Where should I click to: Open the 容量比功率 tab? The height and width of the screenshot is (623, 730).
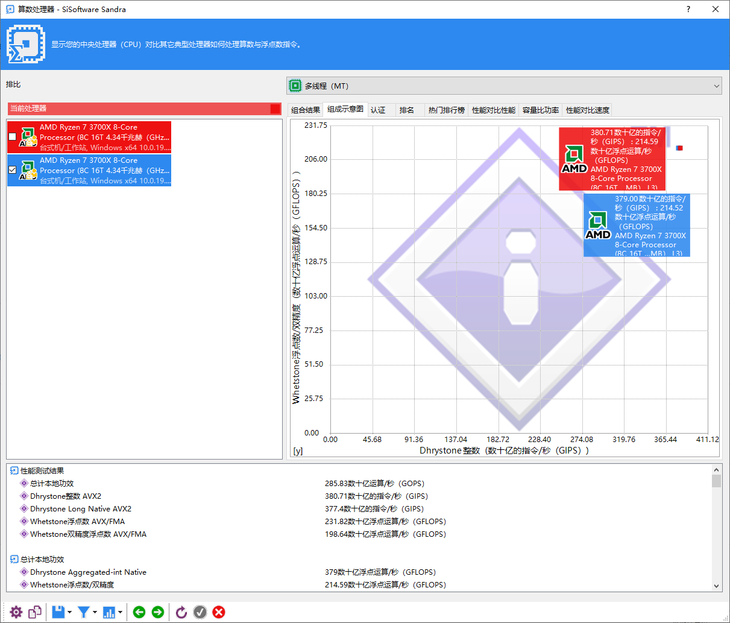[x=541, y=110]
